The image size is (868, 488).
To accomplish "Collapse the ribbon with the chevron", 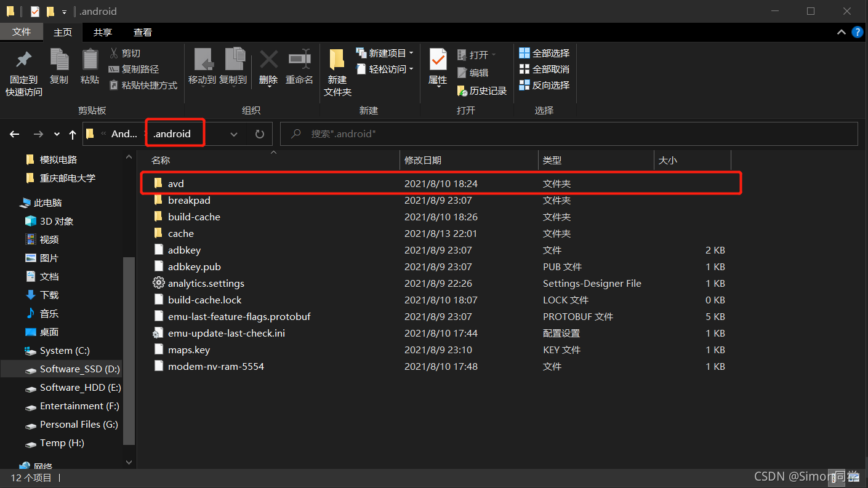I will coord(842,32).
